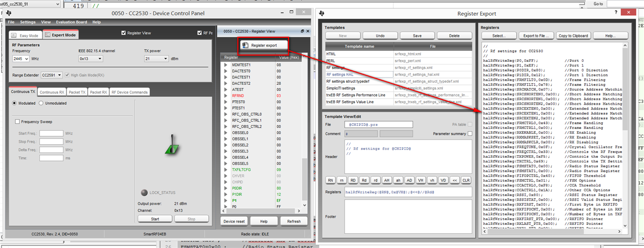This screenshot has height=248, width=644.
Task: Insert the AD tag into the template
Action: (410, 180)
